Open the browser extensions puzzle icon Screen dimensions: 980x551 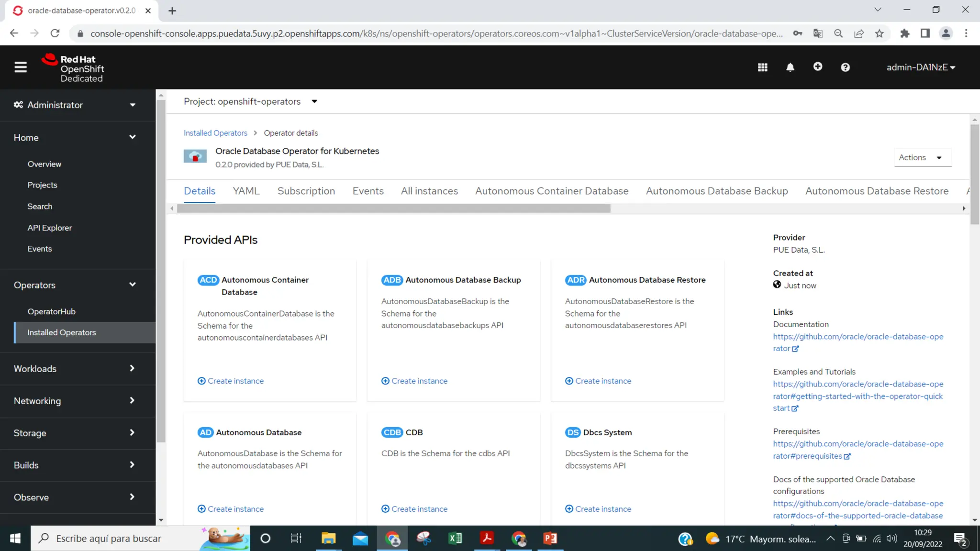click(x=904, y=33)
